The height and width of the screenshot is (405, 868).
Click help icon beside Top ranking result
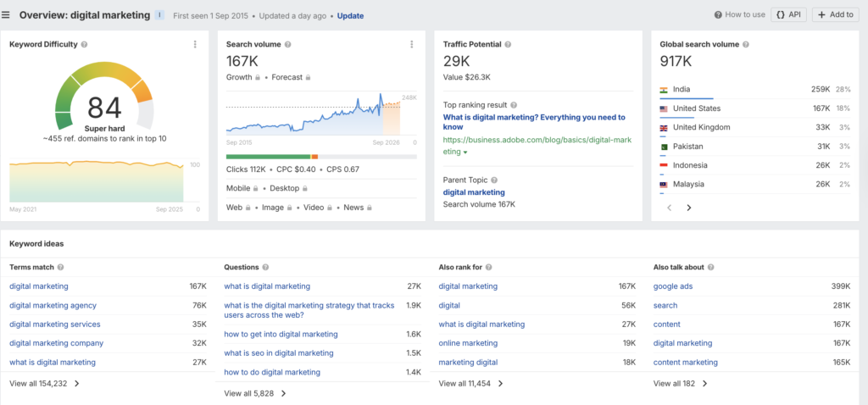point(514,105)
